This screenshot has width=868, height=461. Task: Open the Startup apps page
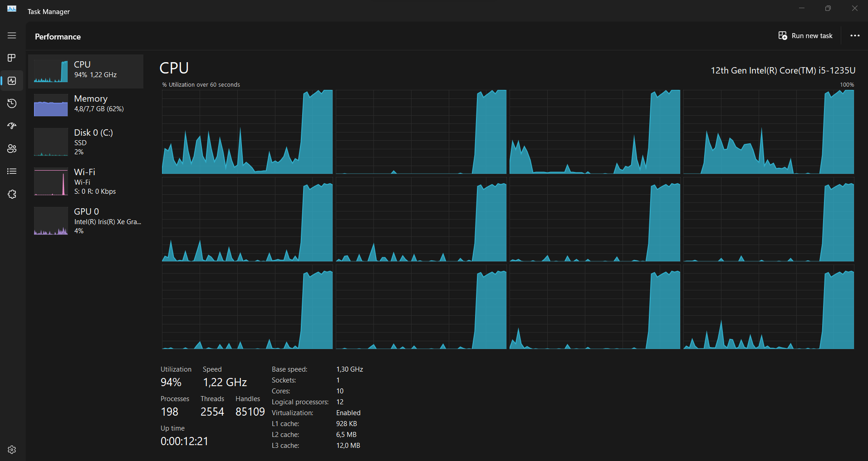click(x=12, y=126)
